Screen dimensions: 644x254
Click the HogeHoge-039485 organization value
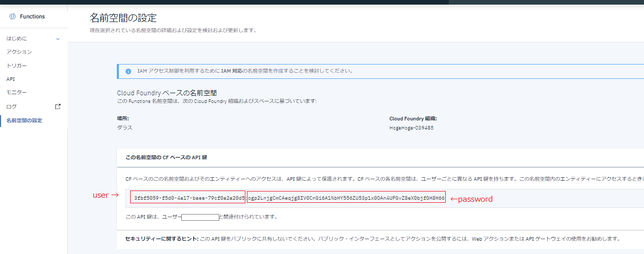click(x=411, y=128)
